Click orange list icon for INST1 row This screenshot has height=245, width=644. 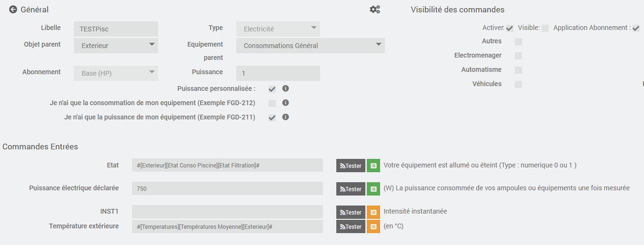(x=373, y=212)
